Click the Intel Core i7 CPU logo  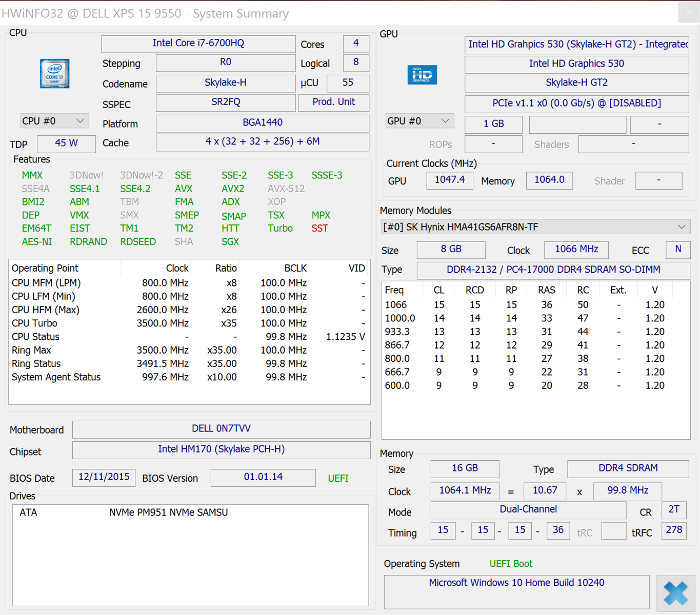pos(54,73)
